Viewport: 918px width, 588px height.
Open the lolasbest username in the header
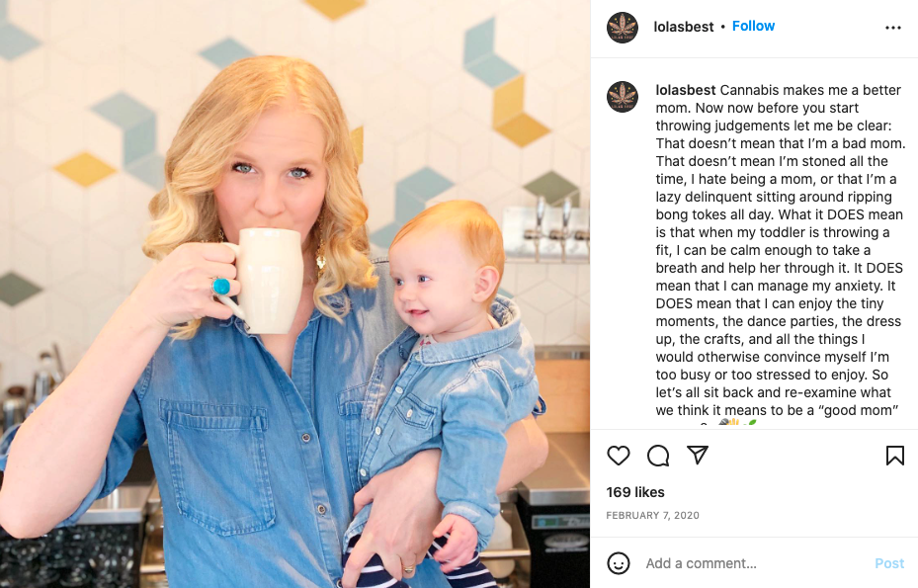click(x=683, y=27)
